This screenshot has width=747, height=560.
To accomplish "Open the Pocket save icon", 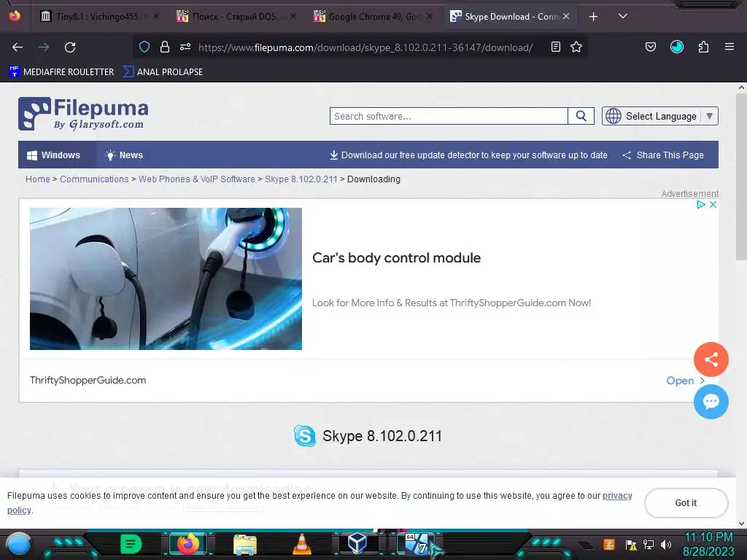I will (650, 47).
